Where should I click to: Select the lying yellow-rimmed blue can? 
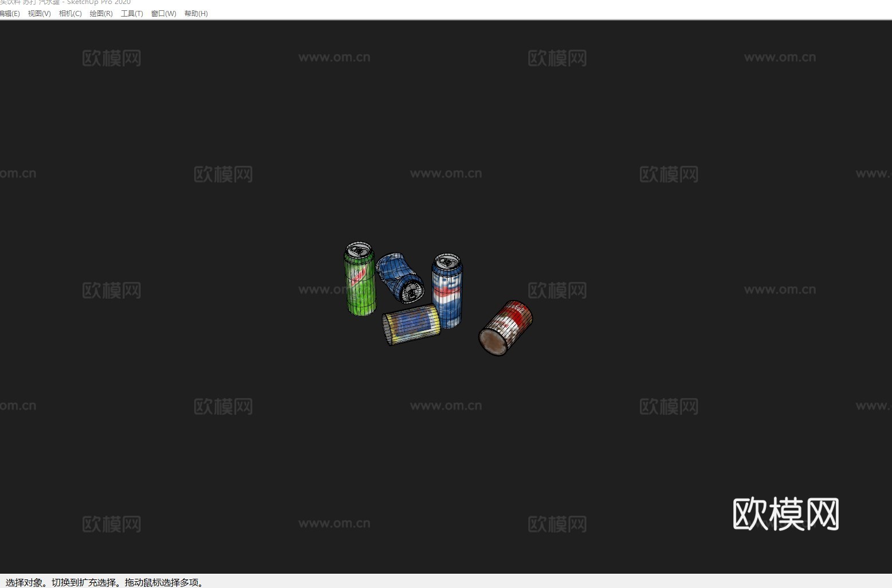coord(411,325)
